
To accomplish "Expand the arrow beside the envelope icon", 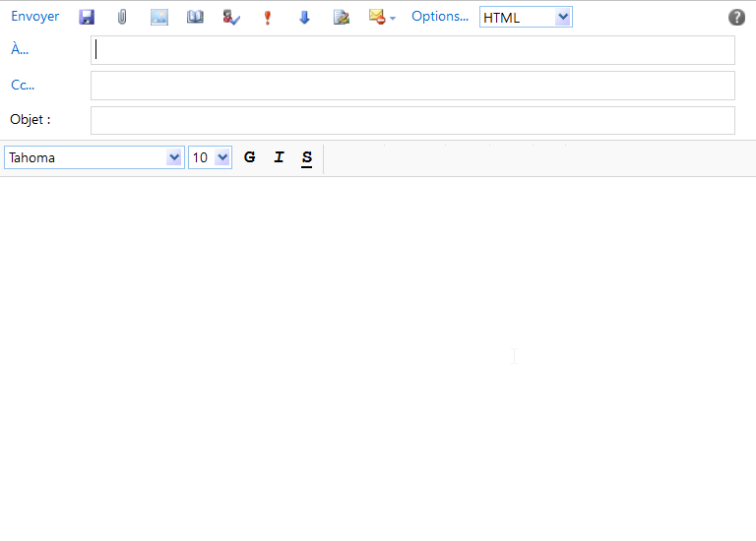I will pos(393,19).
